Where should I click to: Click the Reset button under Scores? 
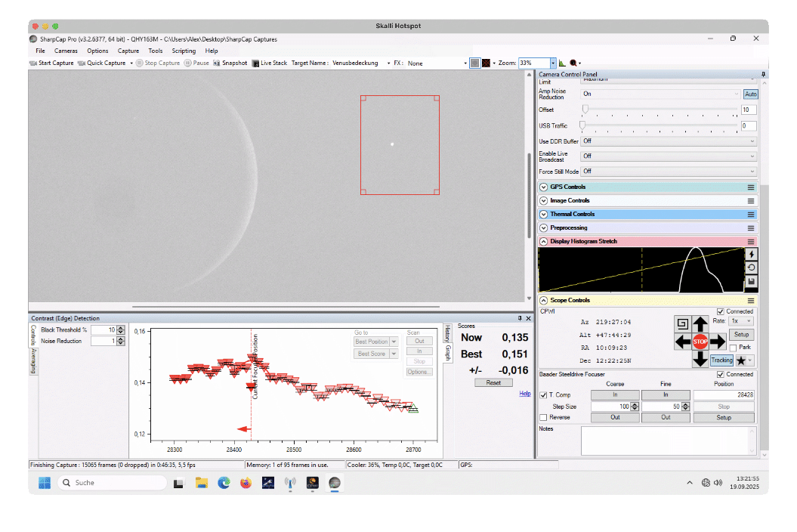[493, 382]
